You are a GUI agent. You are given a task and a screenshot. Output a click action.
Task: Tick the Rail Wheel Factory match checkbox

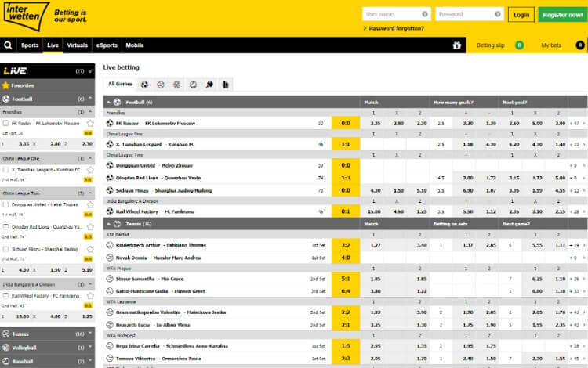tap(5, 296)
